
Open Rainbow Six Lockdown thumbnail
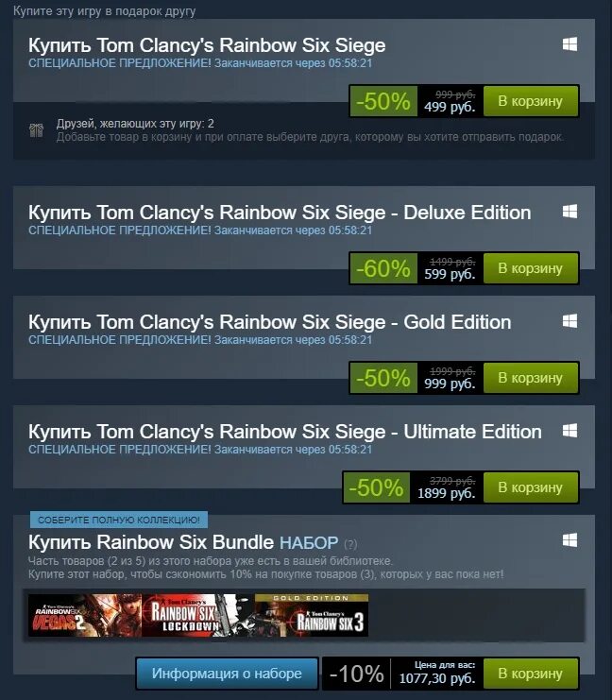click(x=197, y=615)
